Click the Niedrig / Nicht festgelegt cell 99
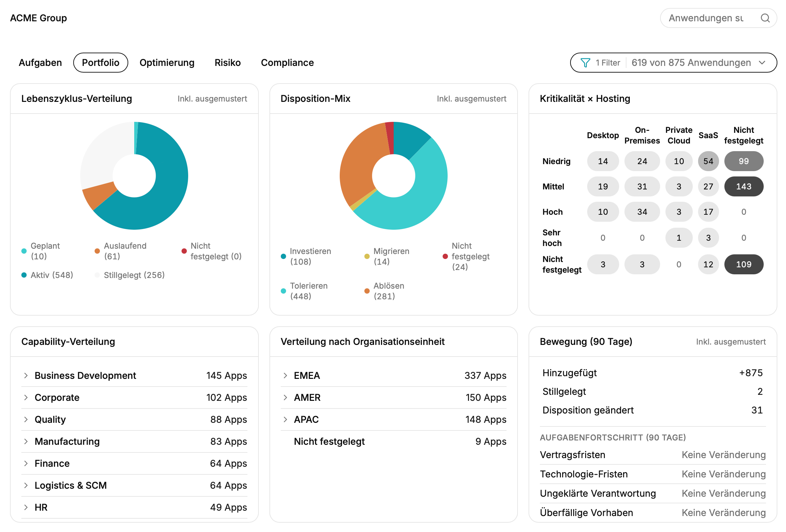Viewport: 786px width, 532px height. [x=743, y=161]
